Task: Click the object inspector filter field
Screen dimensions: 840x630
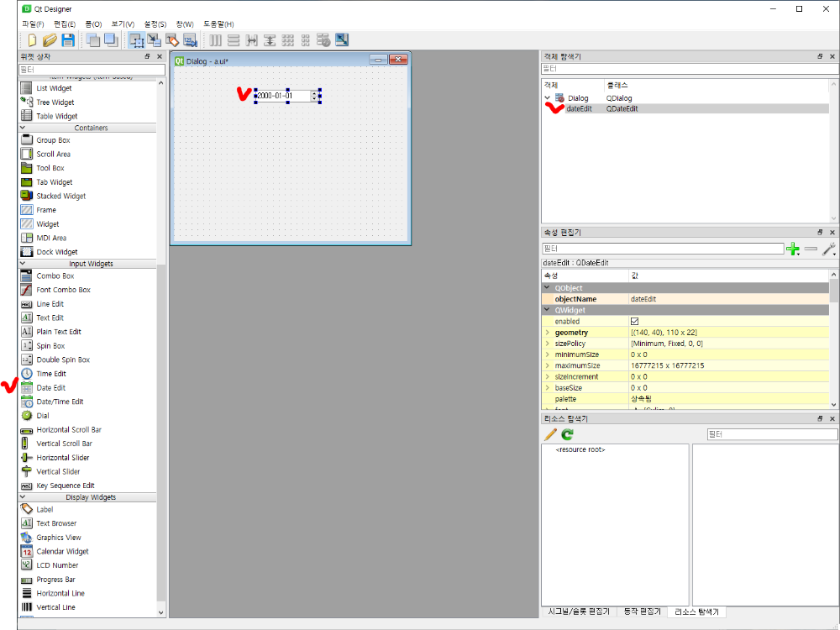Action: (x=690, y=69)
